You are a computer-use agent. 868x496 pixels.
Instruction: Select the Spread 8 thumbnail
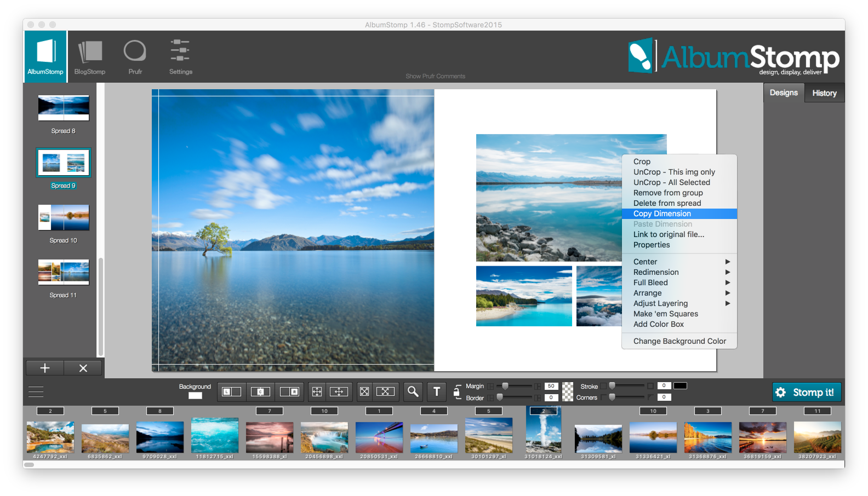64,108
